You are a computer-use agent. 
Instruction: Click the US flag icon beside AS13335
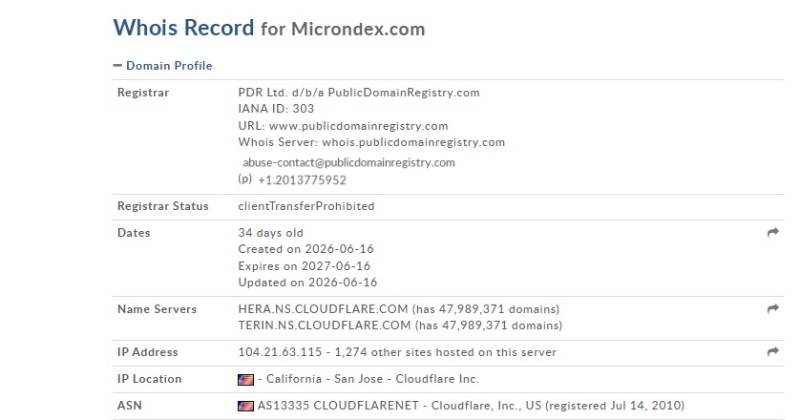point(245,406)
